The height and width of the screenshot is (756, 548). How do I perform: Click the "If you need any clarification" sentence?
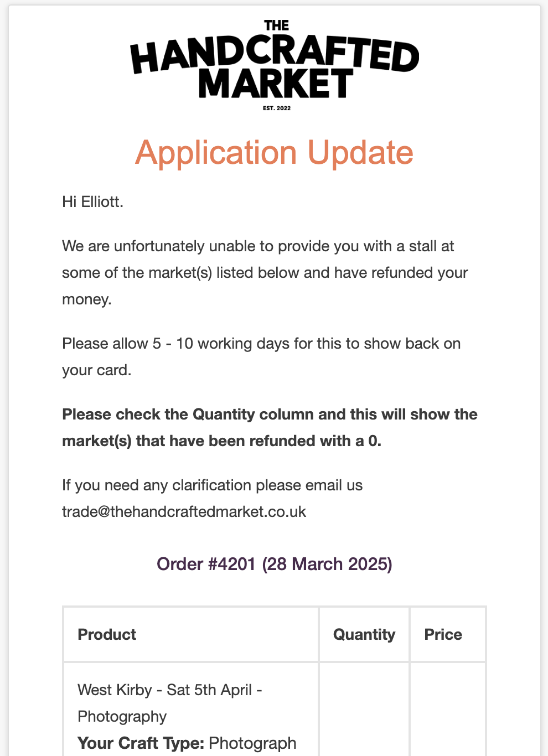pyautogui.click(x=212, y=485)
